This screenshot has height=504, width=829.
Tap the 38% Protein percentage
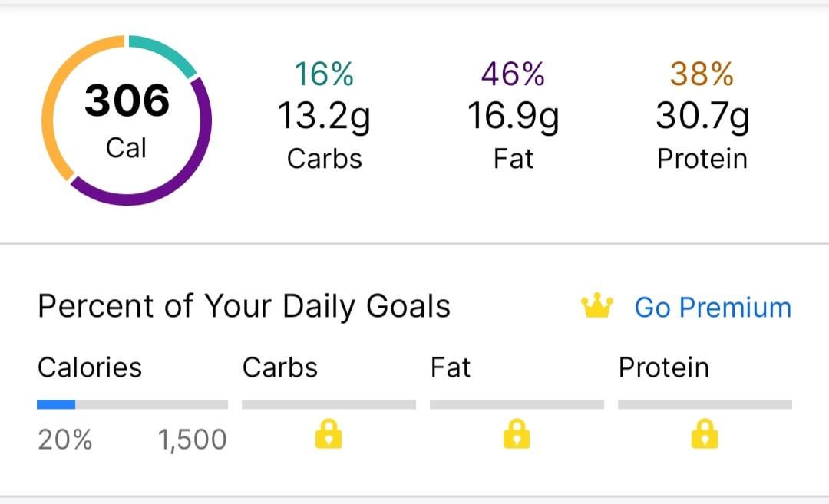[x=702, y=74]
